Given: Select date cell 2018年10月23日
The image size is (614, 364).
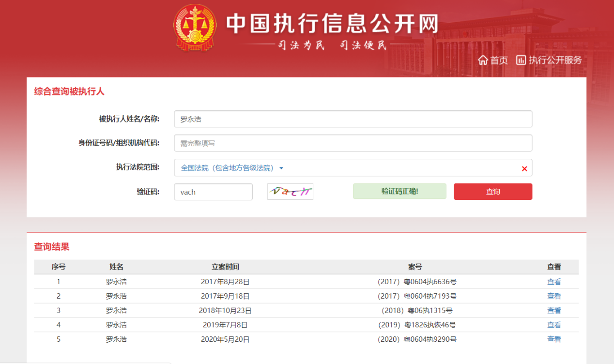Looking at the screenshot, I should coord(225,311).
